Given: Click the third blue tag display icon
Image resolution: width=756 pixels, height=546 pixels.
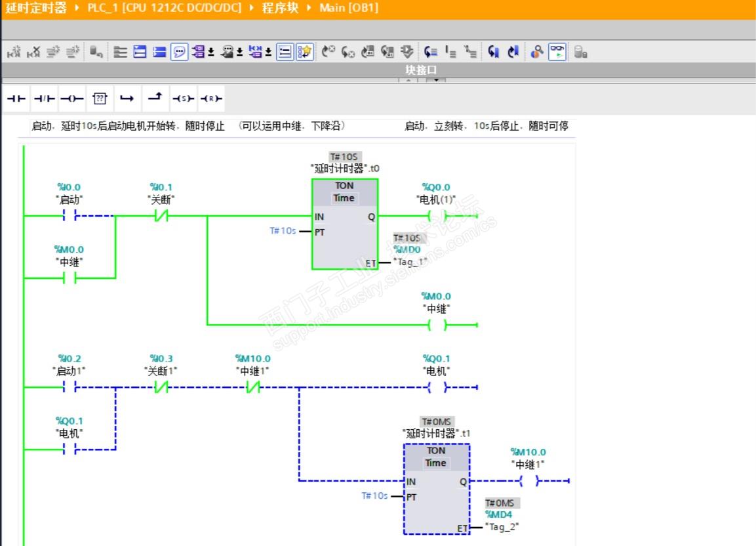Looking at the screenshot, I should click(256, 52).
